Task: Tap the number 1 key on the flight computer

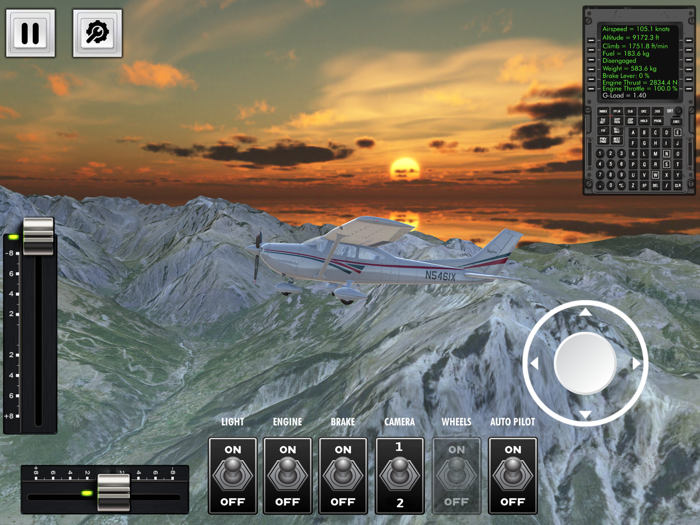Action: coord(600,153)
